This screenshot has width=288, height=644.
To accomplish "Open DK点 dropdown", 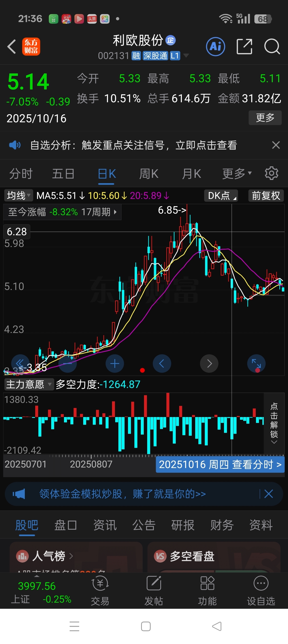I will [x=221, y=195].
